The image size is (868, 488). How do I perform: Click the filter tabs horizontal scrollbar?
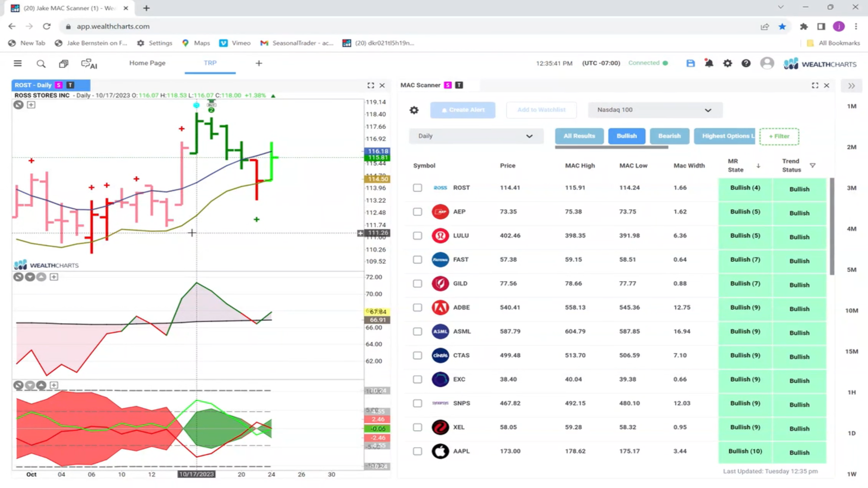click(x=611, y=147)
